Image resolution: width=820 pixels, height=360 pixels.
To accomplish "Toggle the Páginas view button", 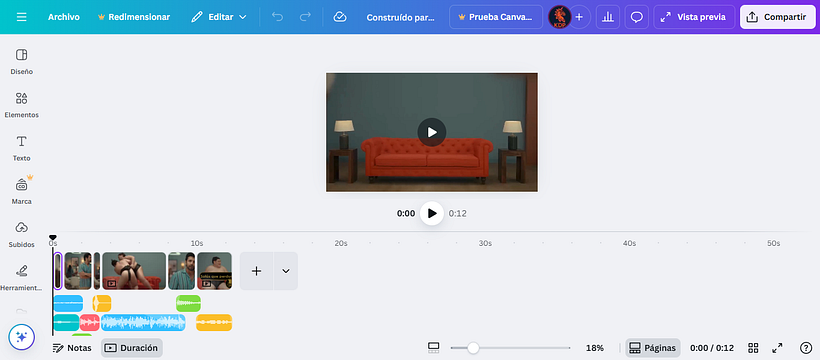I will 653,348.
